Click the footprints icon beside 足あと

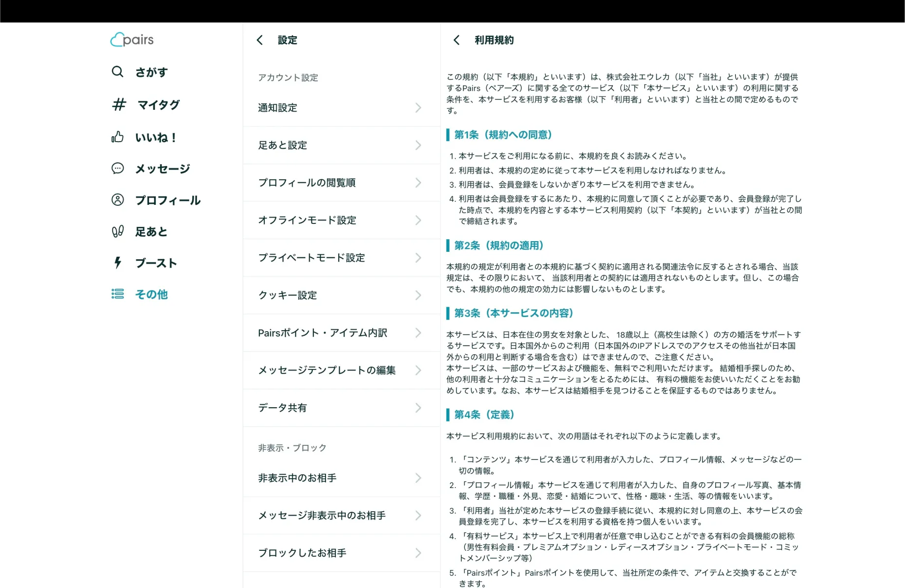click(x=118, y=231)
